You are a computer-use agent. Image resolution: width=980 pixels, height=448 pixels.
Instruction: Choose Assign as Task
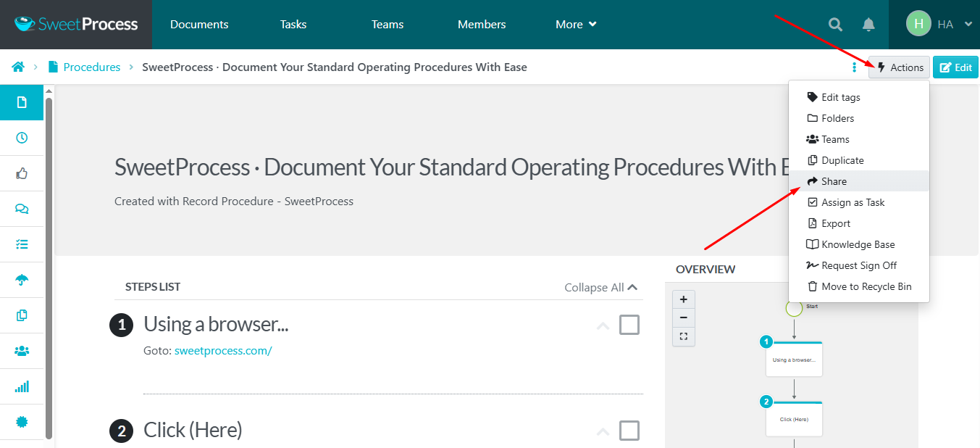pyautogui.click(x=859, y=202)
